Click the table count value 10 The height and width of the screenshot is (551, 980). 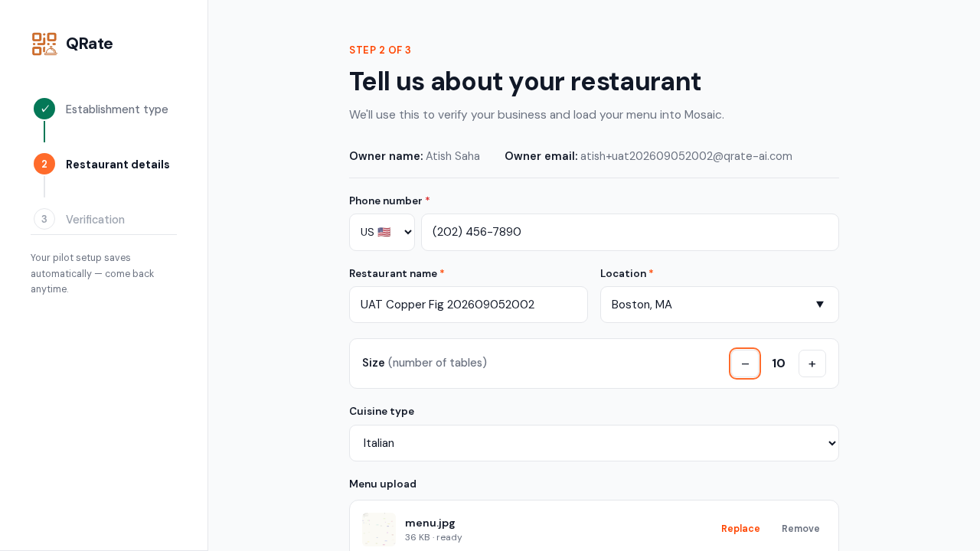click(x=779, y=364)
